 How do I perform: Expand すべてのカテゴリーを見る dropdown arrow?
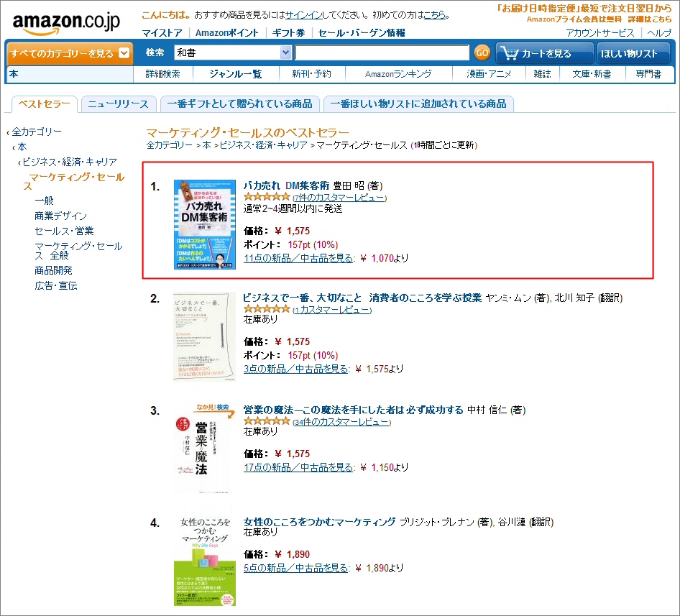click(x=124, y=53)
